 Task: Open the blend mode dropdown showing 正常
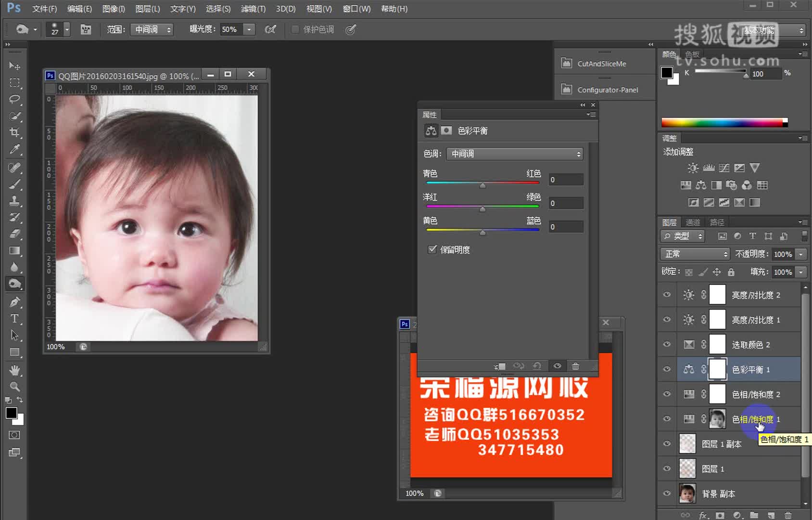click(x=695, y=254)
